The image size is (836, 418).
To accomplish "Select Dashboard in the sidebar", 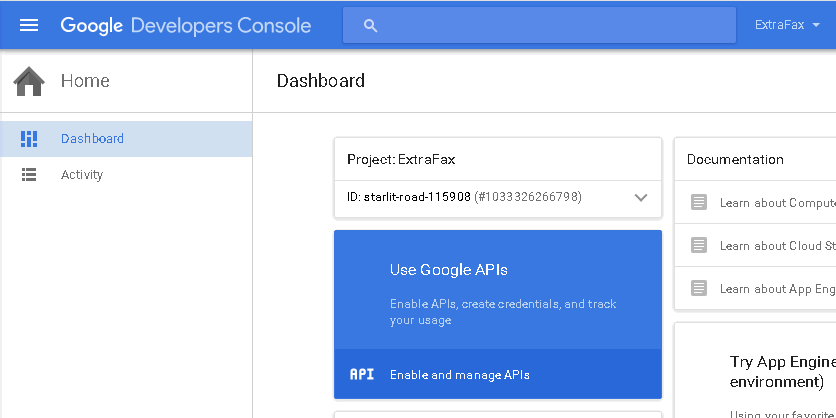I will pos(126,139).
